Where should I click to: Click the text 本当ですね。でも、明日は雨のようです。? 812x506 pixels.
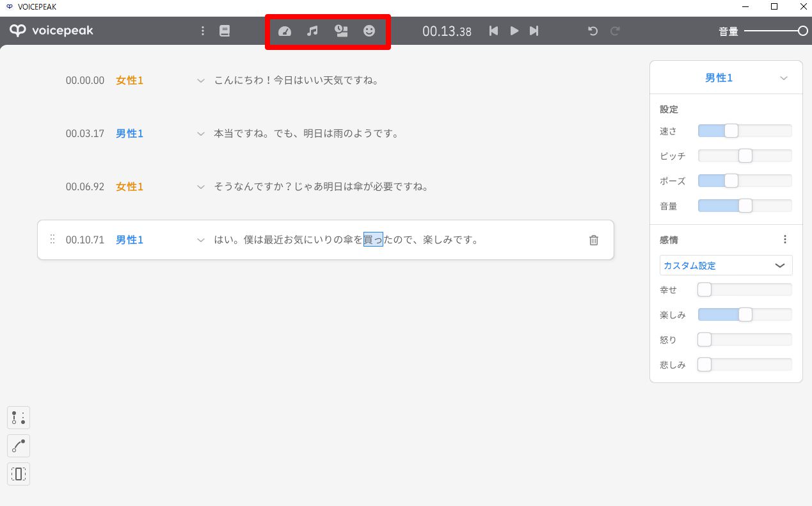306,134
